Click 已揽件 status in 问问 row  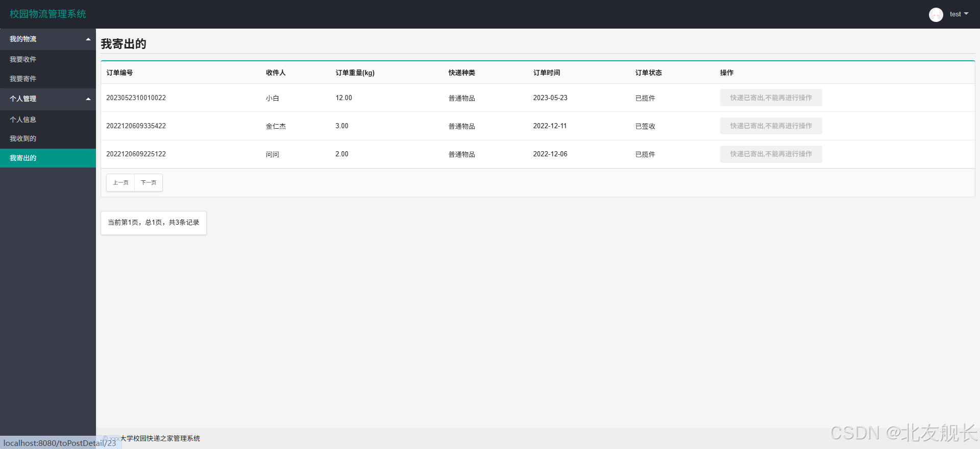pos(645,154)
